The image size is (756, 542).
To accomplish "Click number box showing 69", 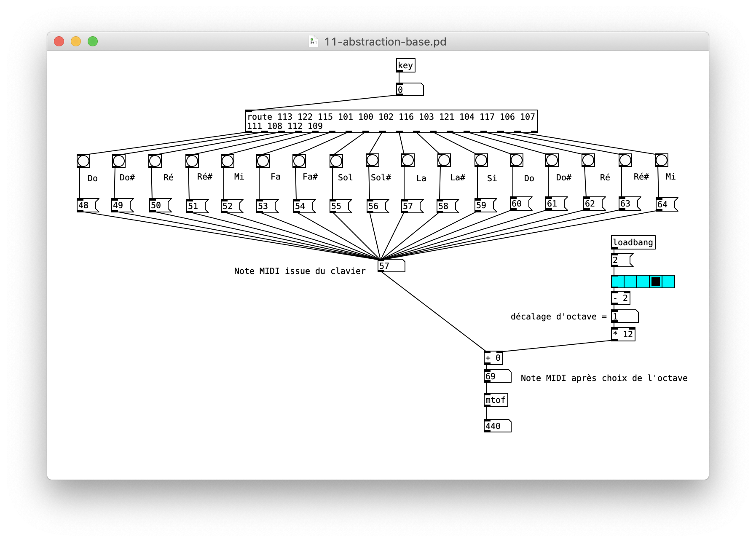I will click(x=498, y=376).
